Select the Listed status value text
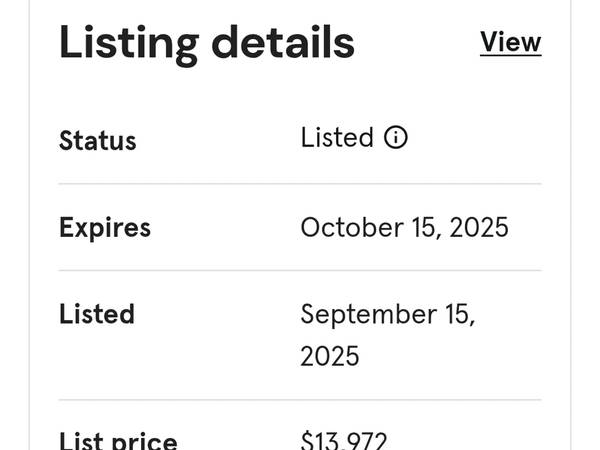The height and width of the screenshot is (450, 600). 337,137
